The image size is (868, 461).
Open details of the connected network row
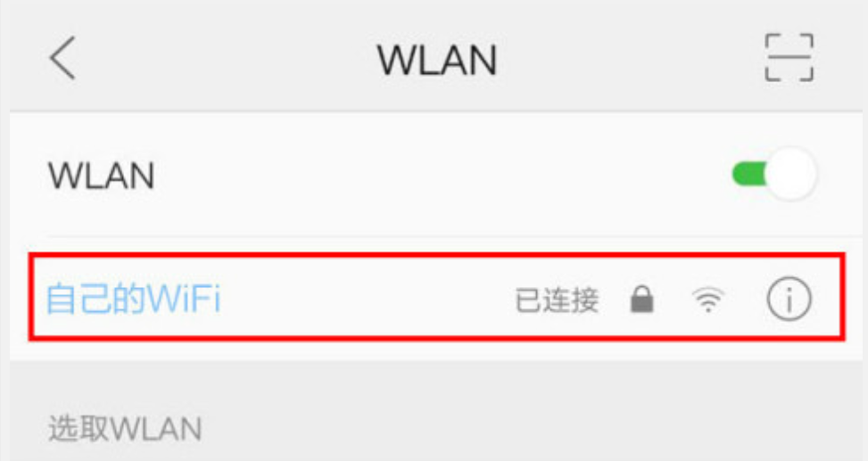click(437, 297)
